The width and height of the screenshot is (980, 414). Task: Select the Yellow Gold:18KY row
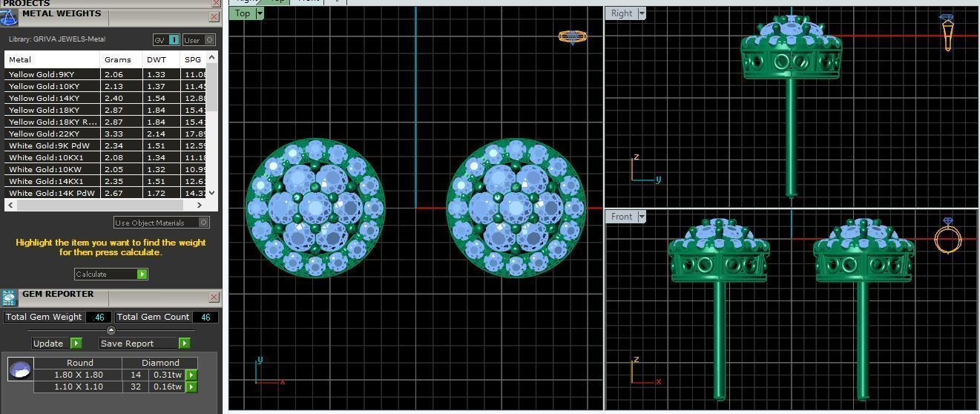(x=105, y=110)
